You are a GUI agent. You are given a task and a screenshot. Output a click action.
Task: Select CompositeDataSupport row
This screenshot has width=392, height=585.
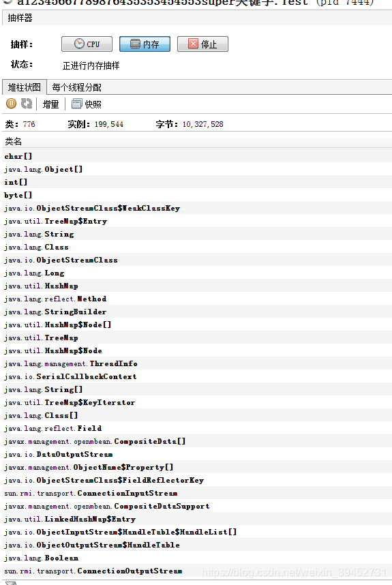[x=197, y=507]
